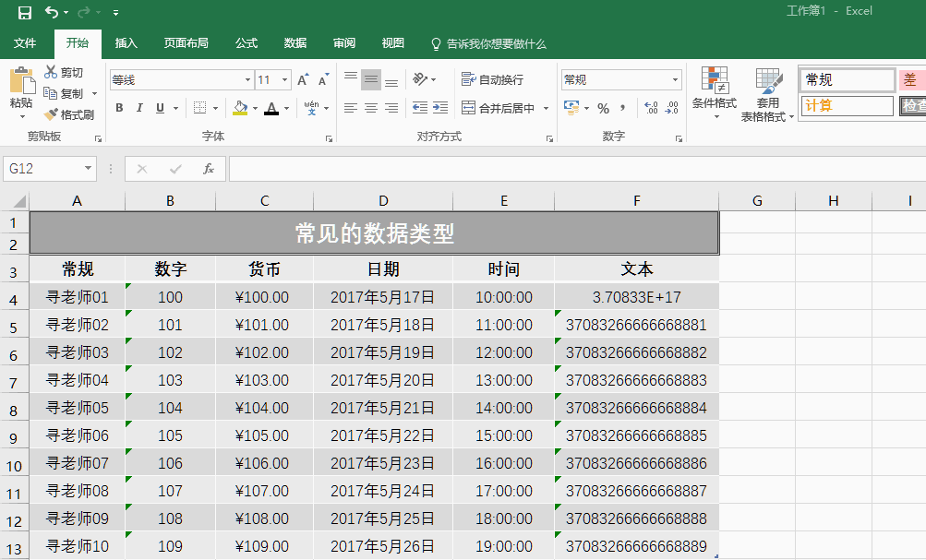Apply accounting number format icon

click(571, 107)
